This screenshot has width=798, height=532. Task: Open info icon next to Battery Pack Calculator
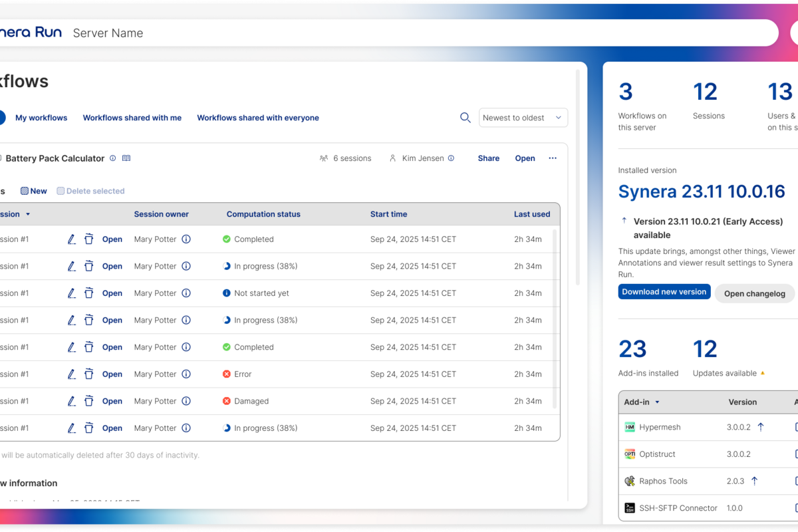pos(112,158)
